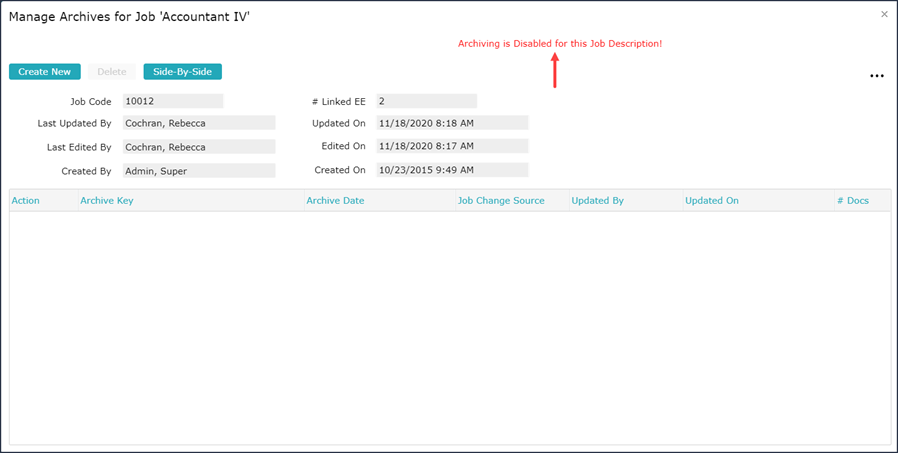Select the Created By field with Admin, Super
The height and width of the screenshot is (453, 899).
click(x=198, y=171)
